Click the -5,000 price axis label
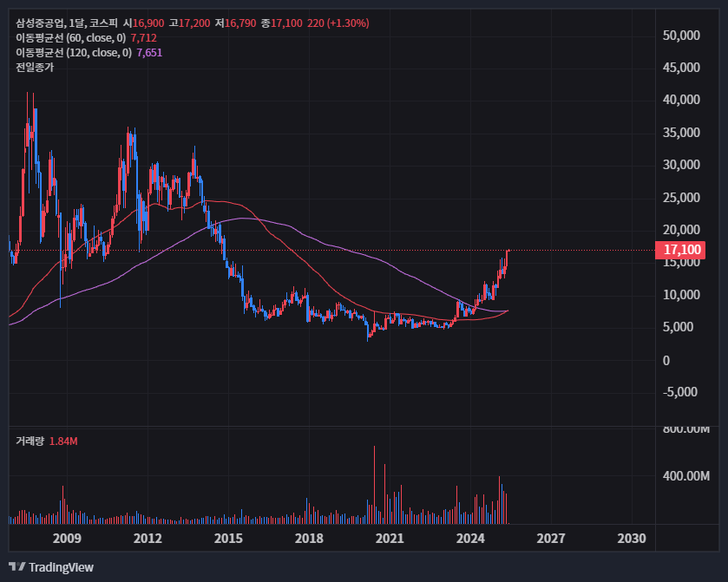This screenshot has height=582, width=728. 680,392
